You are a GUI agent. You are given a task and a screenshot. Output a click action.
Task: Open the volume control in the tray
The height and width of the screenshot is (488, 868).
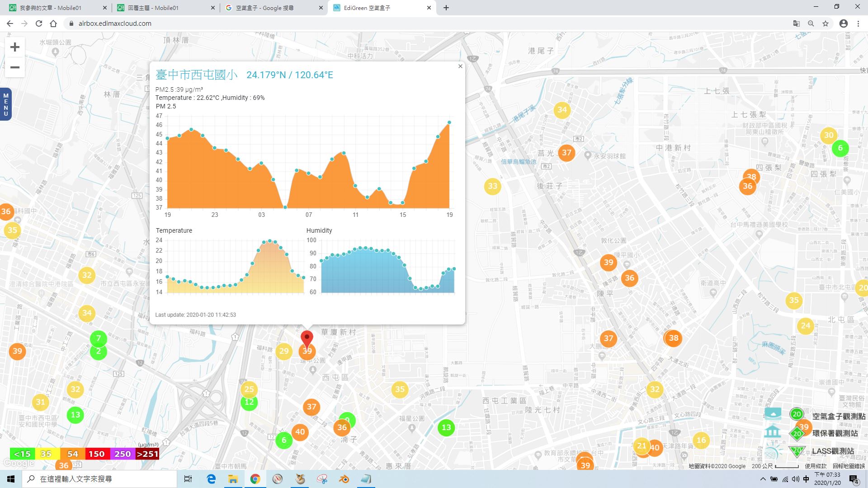click(x=795, y=479)
